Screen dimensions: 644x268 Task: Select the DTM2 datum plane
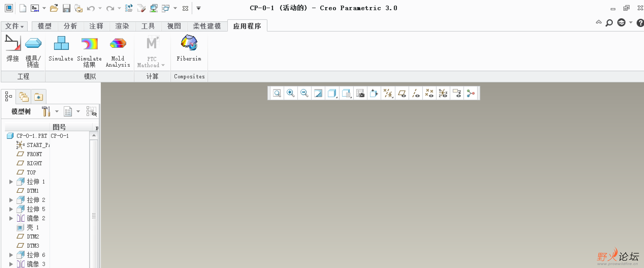point(28,237)
